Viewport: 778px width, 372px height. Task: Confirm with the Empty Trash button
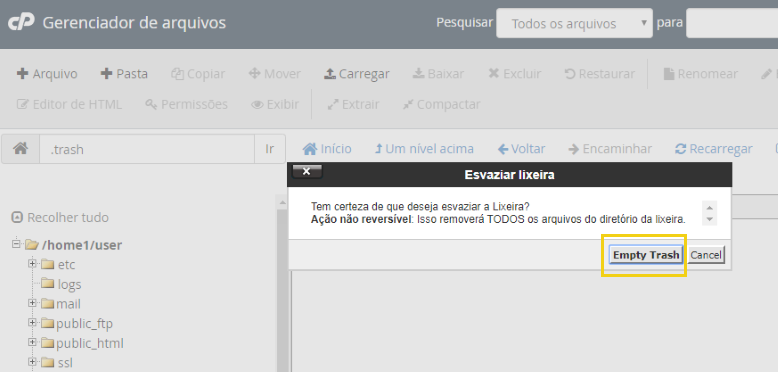click(x=646, y=255)
